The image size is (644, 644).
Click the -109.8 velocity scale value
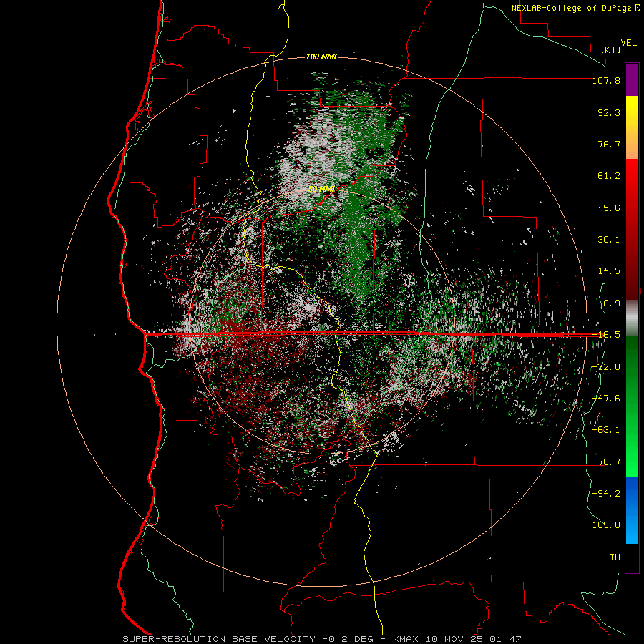[603, 525]
